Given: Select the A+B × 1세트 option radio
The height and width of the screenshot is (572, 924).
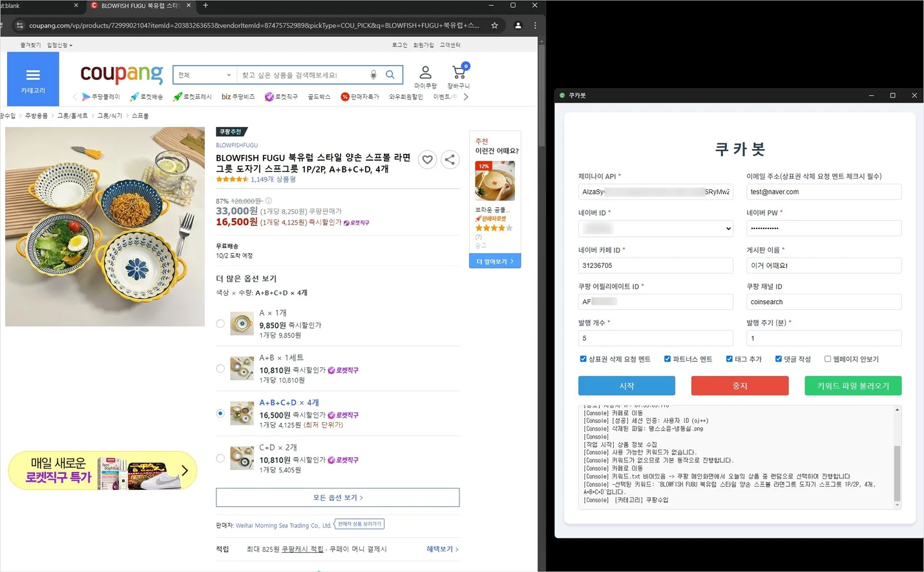Looking at the screenshot, I should [220, 369].
